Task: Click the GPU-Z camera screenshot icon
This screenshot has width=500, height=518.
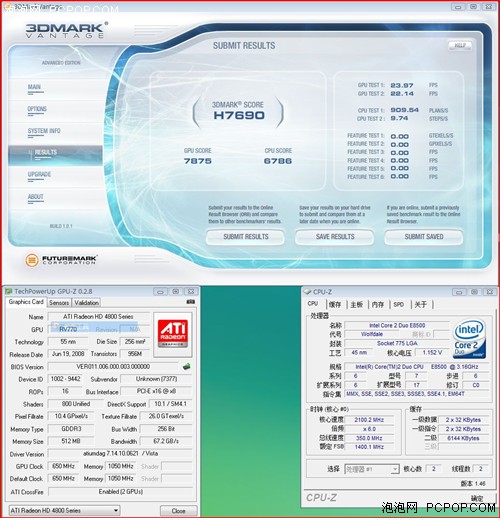Action: pyautogui.click(x=190, y=301)
